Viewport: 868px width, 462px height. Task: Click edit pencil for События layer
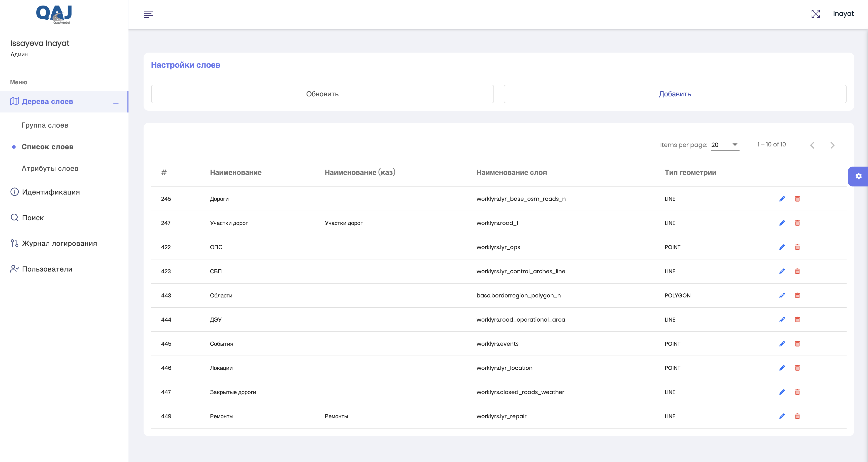(782, 344)
